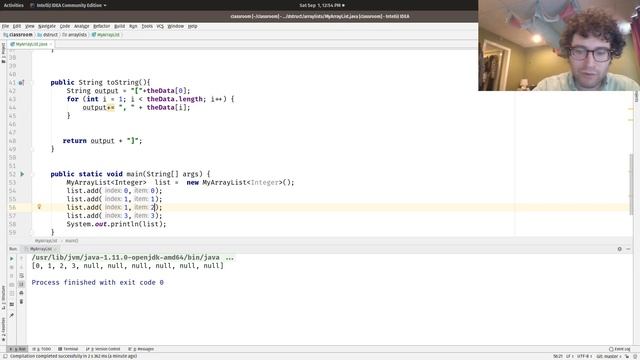Viewport: 640px width, 360px height.
Task: Open the Build menu
Action: [120, 26]
